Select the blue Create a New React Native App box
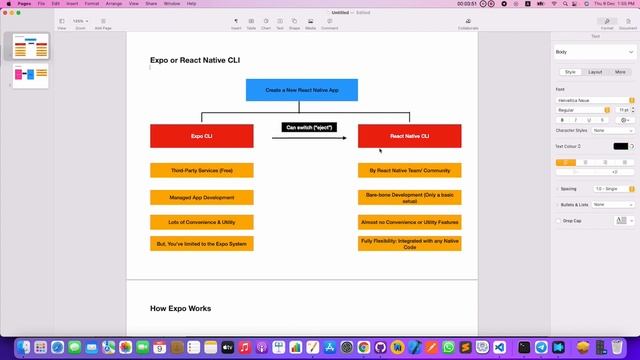640x360 pixels. 302,90
